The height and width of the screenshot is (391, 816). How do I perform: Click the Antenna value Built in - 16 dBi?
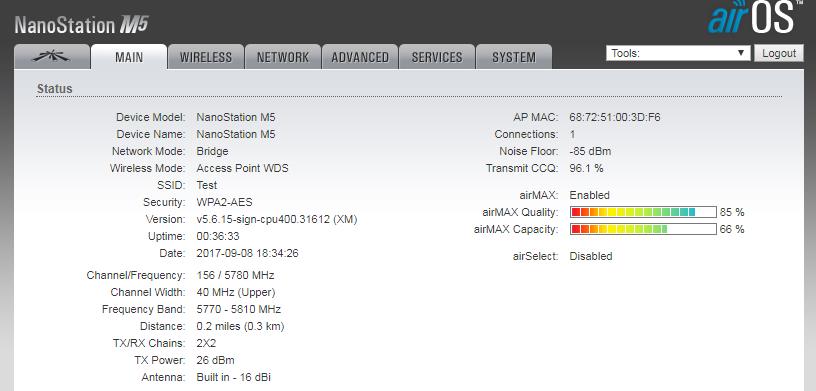(x=234, y=377)
